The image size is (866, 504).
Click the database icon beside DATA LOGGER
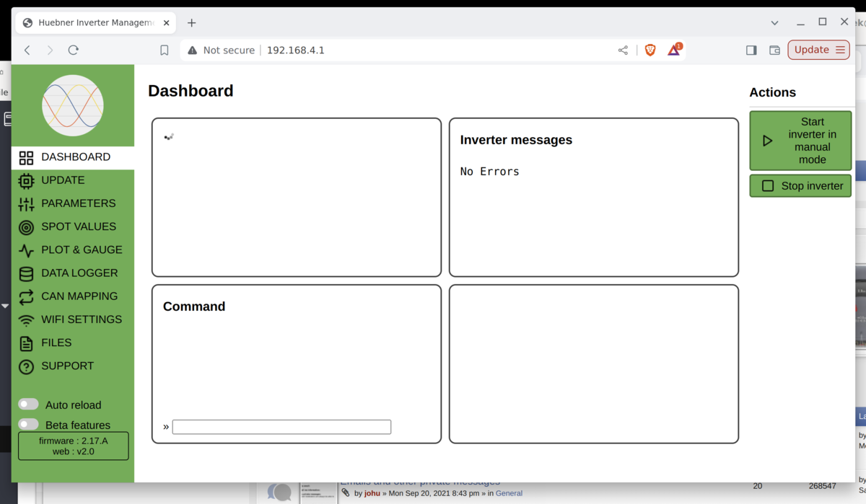pyautogui.click(x=26, y=273)
